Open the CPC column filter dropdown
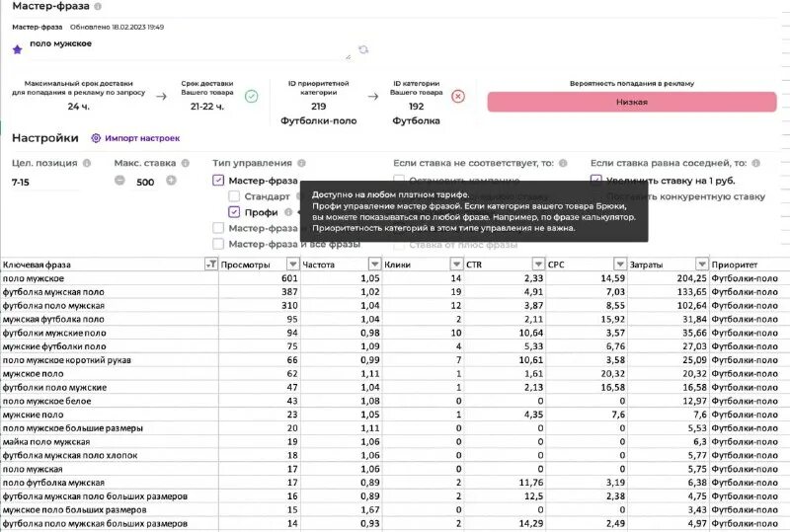Image resolution: width=790 pixels, height=532 pixels. pos(620,264)
